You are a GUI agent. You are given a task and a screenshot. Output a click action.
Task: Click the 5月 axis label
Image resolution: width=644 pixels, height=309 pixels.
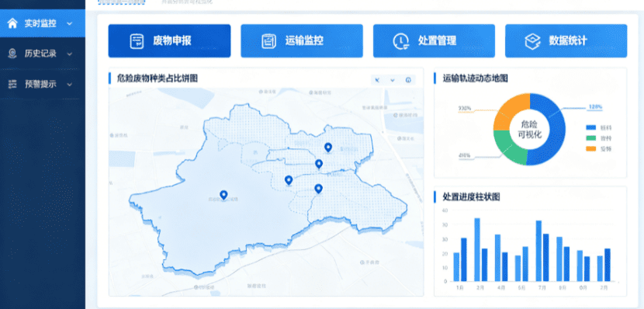coord(521,287)
